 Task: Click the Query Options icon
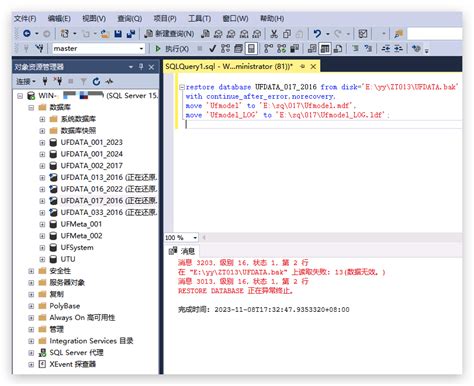238,49
